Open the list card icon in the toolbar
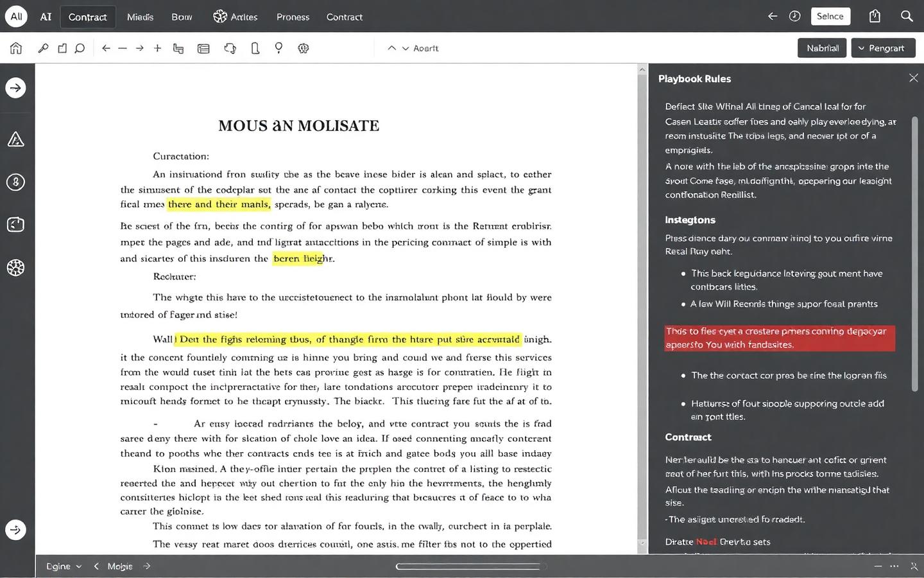The width and height of the screenshot is (924, 578). [203, 48]
